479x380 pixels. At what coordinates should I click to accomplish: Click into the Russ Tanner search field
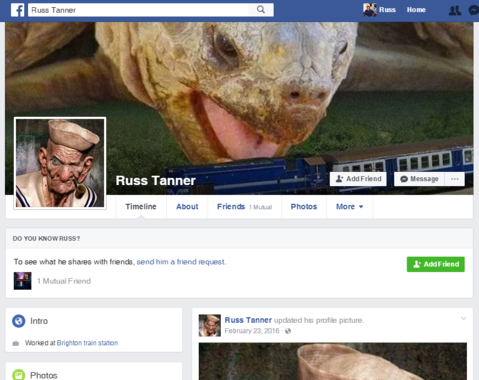138,10
